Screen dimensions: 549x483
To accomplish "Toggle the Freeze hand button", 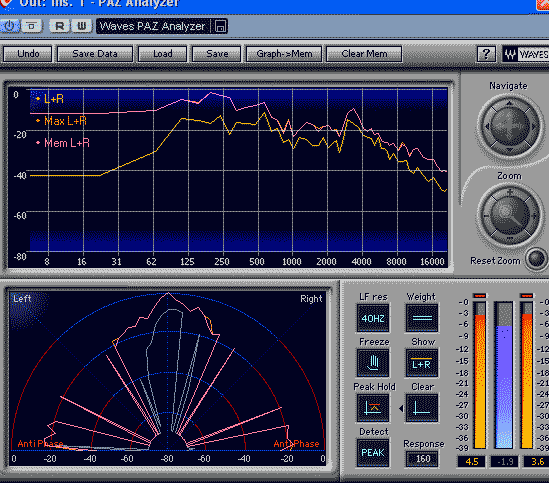I will [x=373, y=363].
